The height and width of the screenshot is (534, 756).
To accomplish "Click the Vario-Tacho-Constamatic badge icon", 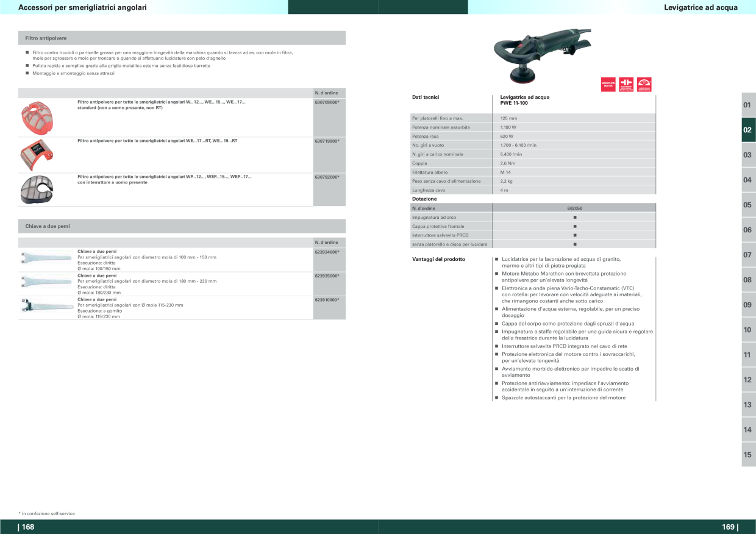I will point(644,85).
